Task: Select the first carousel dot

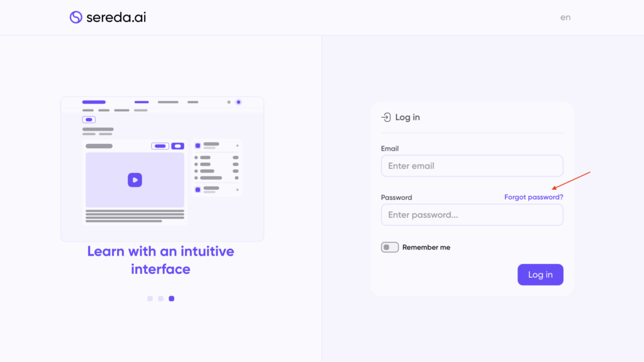Action: [150, 299]
